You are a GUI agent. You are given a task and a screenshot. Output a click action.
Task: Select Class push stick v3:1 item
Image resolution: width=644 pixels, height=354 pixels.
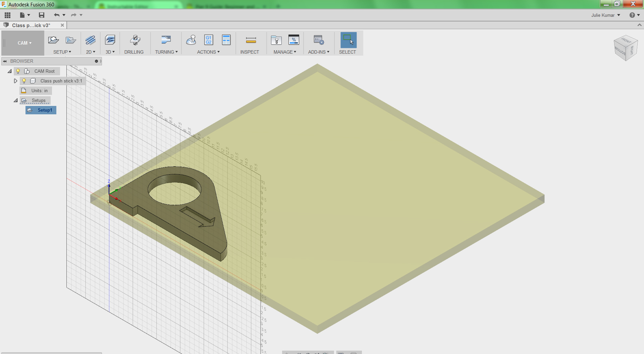pyautogui.click(x=61, y=81)
